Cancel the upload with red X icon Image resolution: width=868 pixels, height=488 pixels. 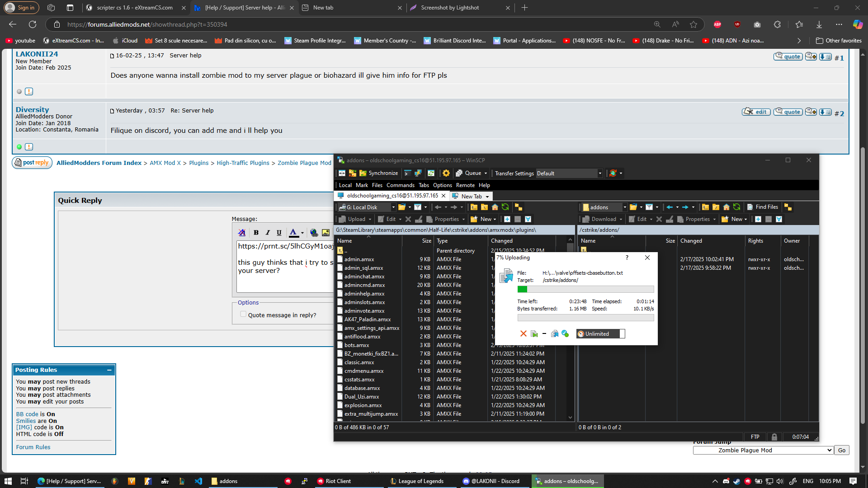tap(524, 333)
